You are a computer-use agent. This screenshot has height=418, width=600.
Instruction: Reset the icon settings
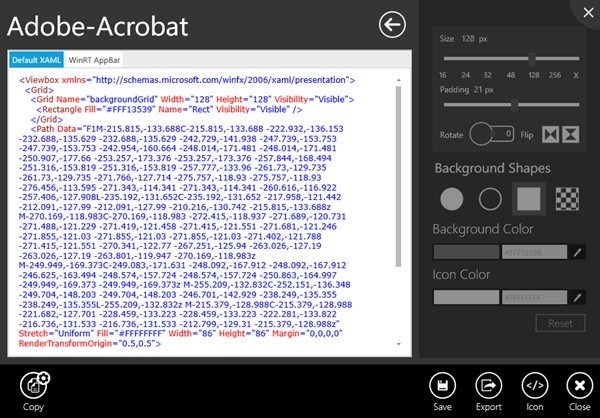tap(561, 323)
